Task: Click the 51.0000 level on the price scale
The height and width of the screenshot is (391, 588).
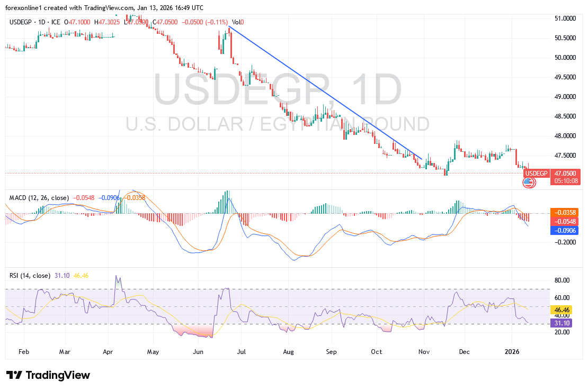Action: pos(565,19)
